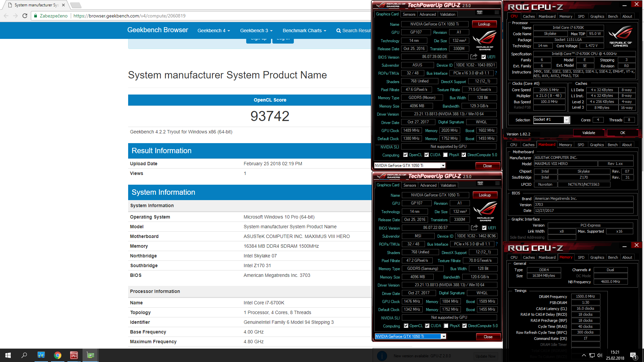Go forward in the browser
Image resolution: width=644 pixels, height=362 pixels.
[15, 16]
